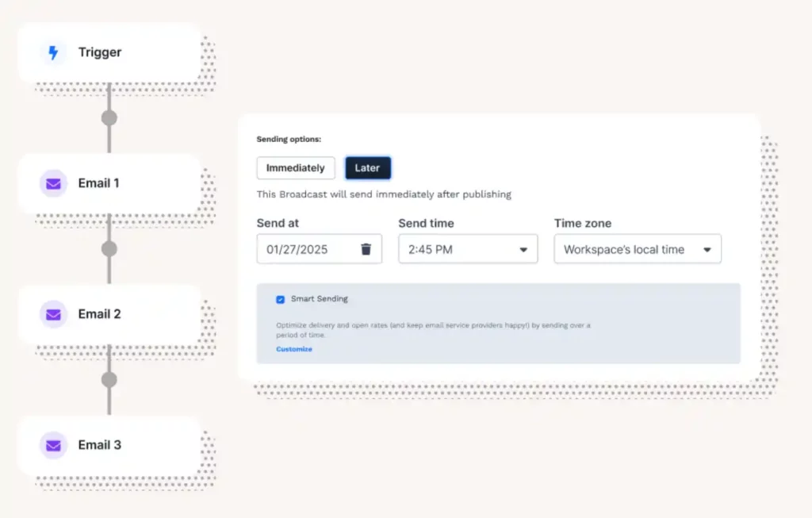Click connector node between Email 2 and Email 3

tap(109, 380)
